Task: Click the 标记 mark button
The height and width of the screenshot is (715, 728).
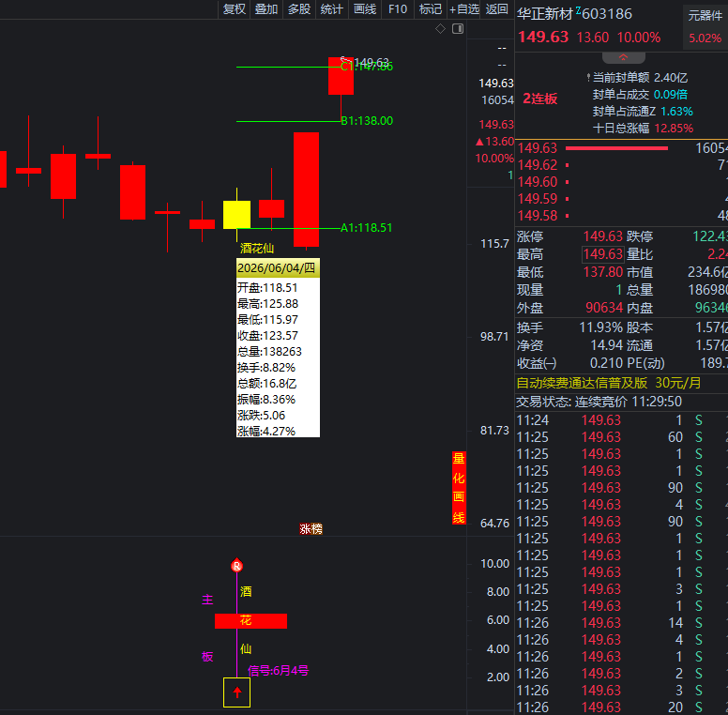Action: click(431, 9)
